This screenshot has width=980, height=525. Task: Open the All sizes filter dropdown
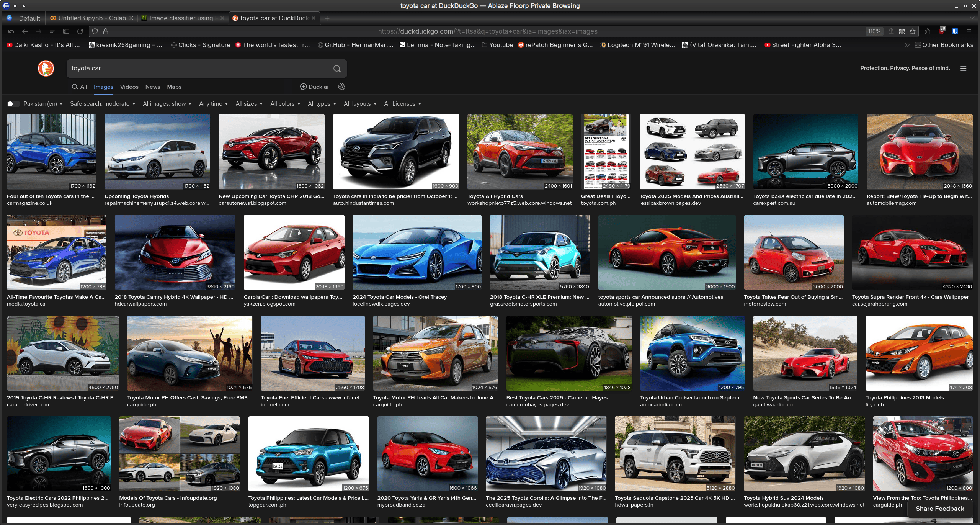pos(249,104)
